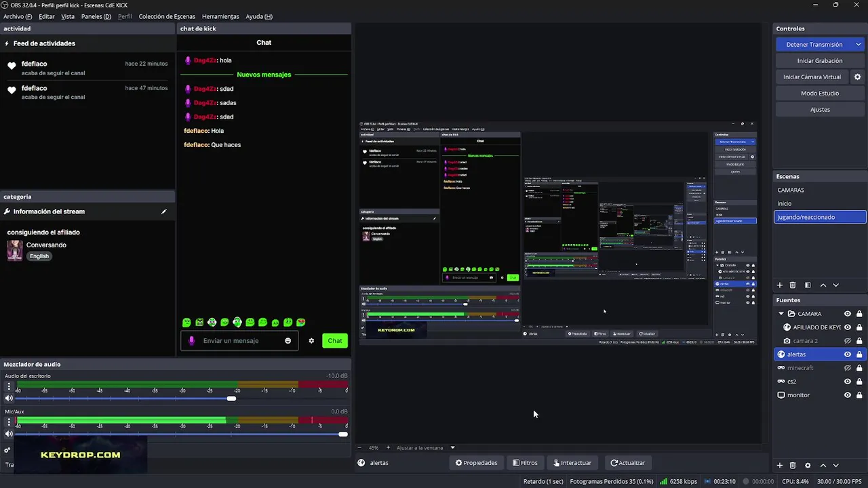Open dropdown arrow beside Detener Transmisión
The image size is (868, 488).
pyautogui.click(x=858, y=45)
